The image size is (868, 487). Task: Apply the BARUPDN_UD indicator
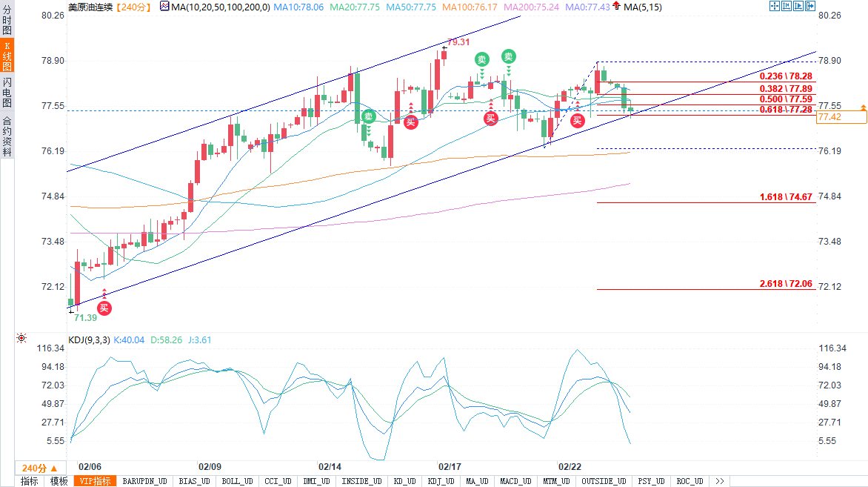click(144, 481)
